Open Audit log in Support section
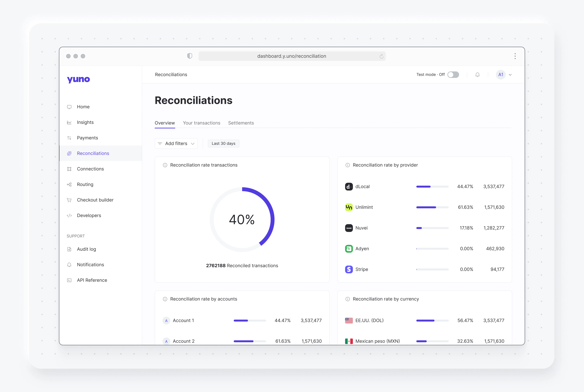 click(86, 249)
